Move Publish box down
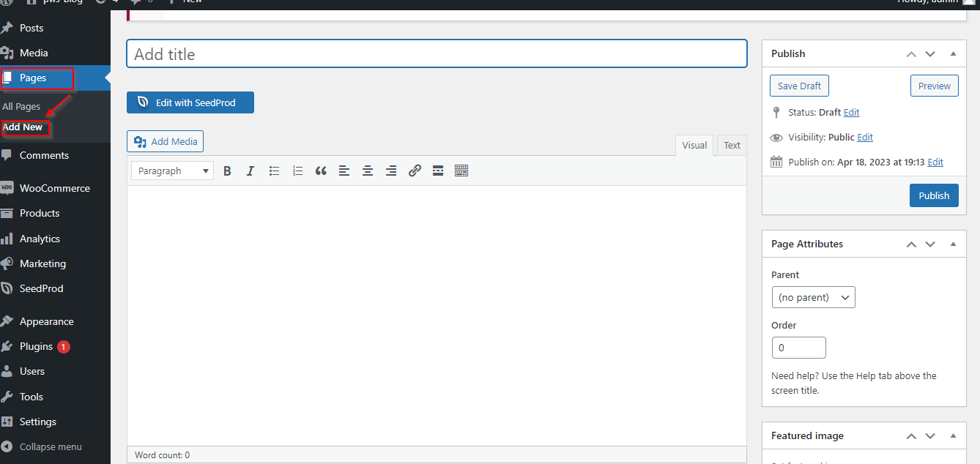The image size is (980, 464). 930,53
